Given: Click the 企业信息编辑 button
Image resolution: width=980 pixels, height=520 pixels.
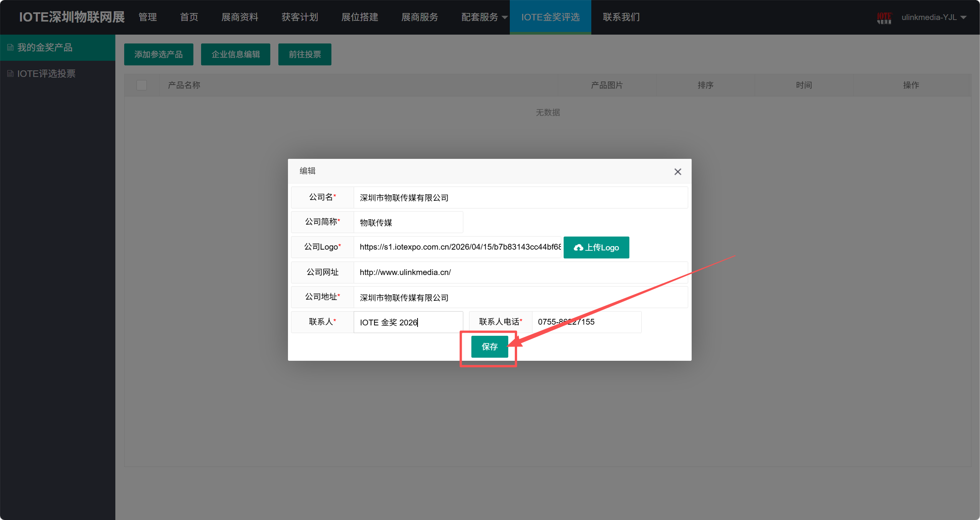Looking at the screenshot, I should [x=235, y=54].
